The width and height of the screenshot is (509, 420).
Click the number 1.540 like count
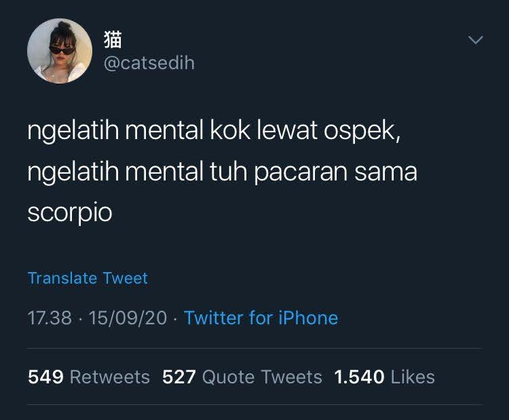coord(359,377)
